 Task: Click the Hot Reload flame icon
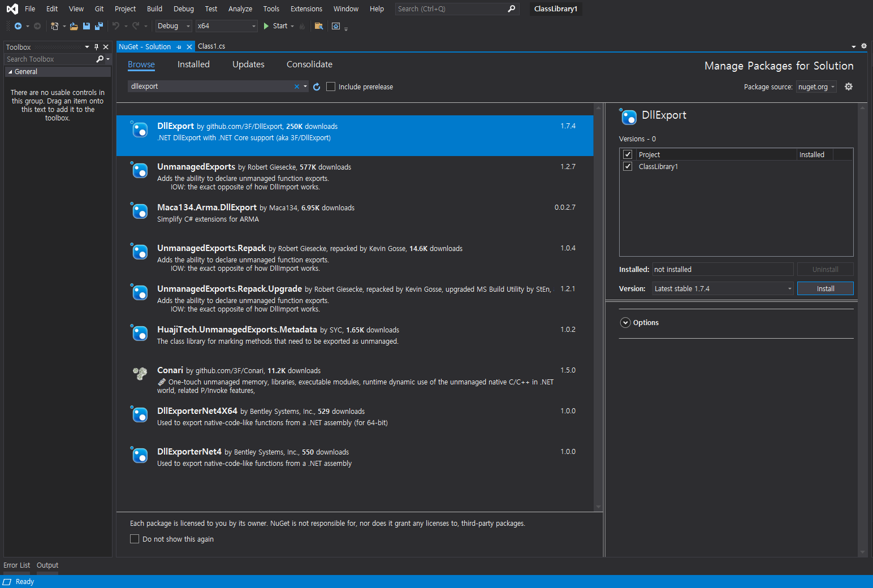point(302,26)
